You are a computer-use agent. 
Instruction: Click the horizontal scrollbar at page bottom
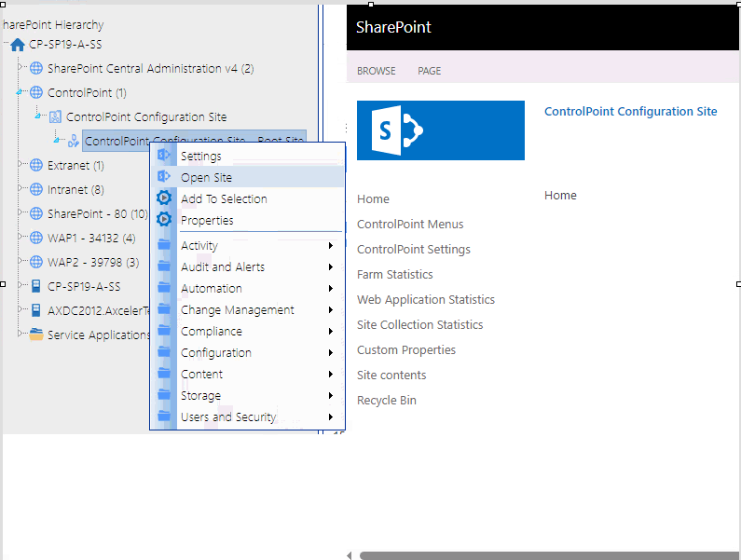pos(541,555)
